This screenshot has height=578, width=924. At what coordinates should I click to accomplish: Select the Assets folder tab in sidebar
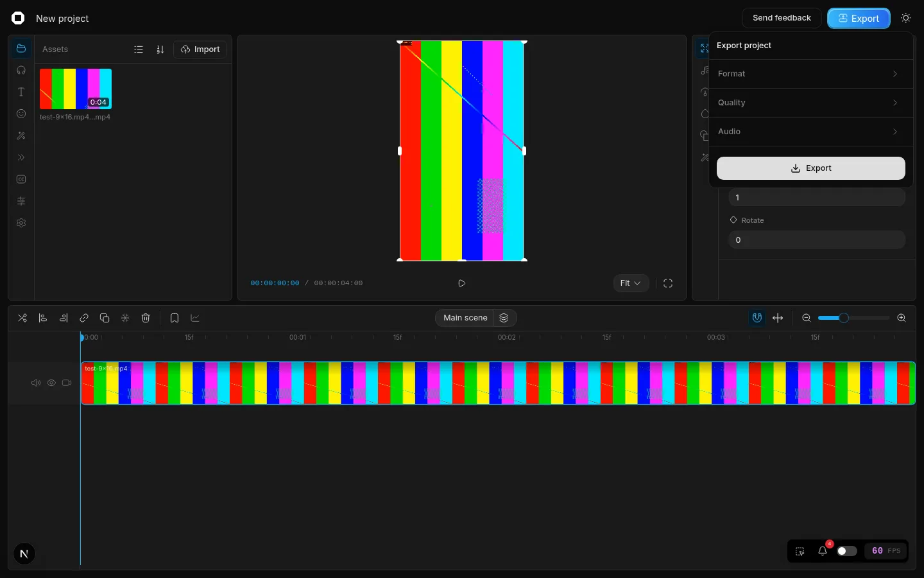tap(21, 48)
